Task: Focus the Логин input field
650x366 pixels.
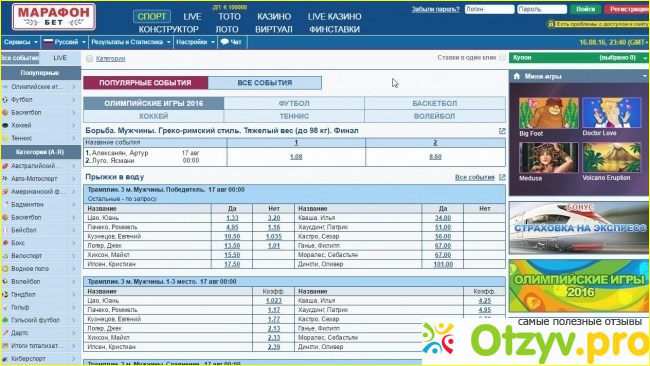Action: [x=489, y=9]
